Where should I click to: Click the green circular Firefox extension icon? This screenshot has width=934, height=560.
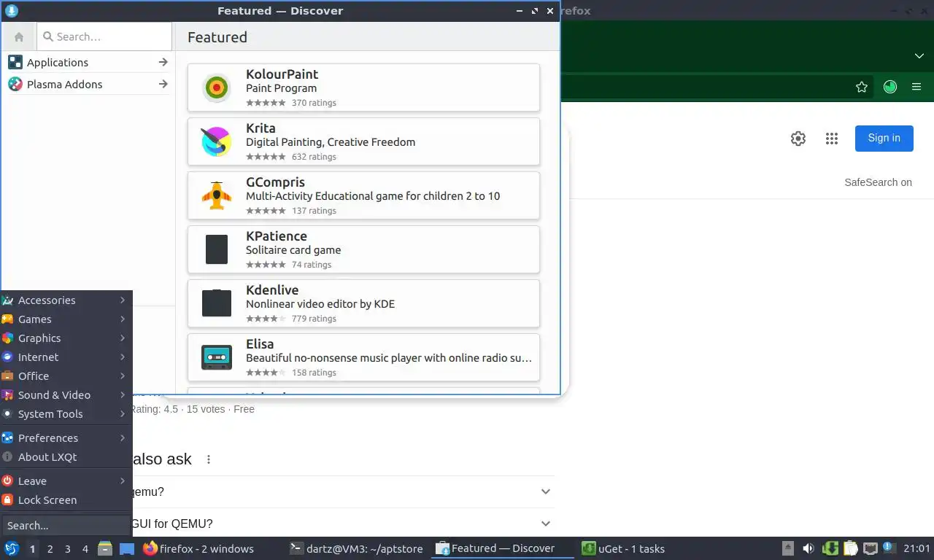(x=889, y=87)
